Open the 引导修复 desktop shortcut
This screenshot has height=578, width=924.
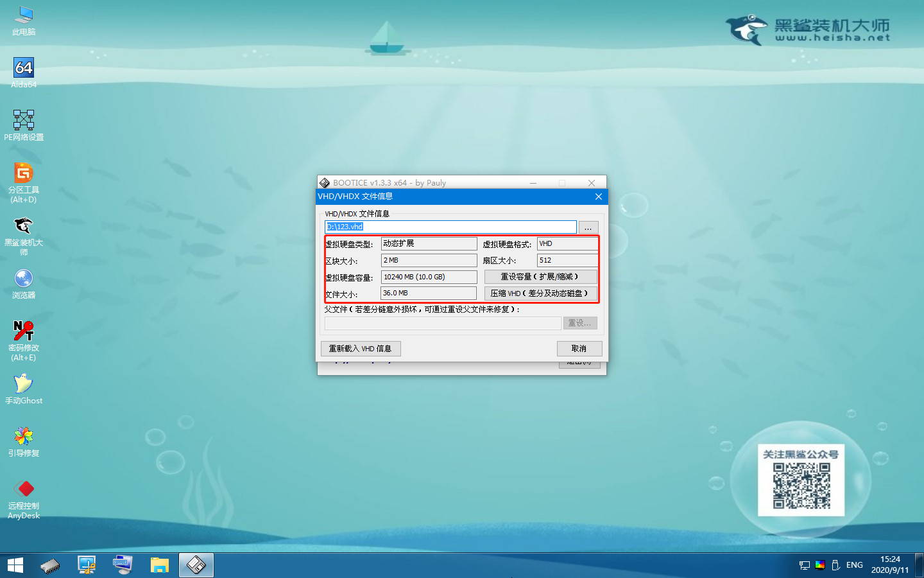(x=24, y=441)
